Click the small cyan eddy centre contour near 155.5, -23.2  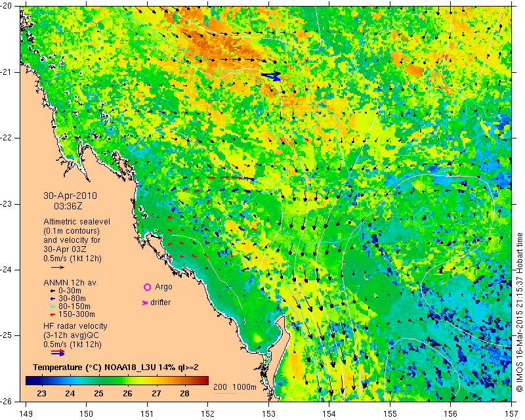423,218
